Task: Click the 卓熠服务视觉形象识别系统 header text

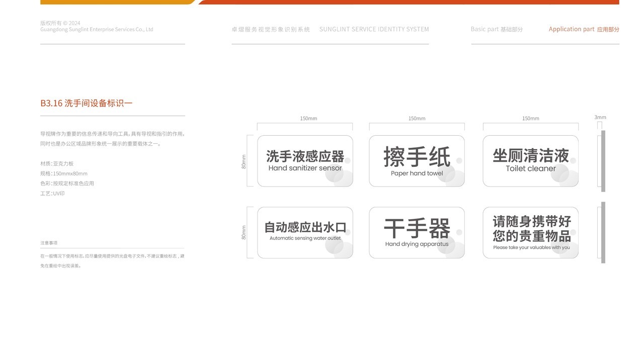Action: [271, 29]
